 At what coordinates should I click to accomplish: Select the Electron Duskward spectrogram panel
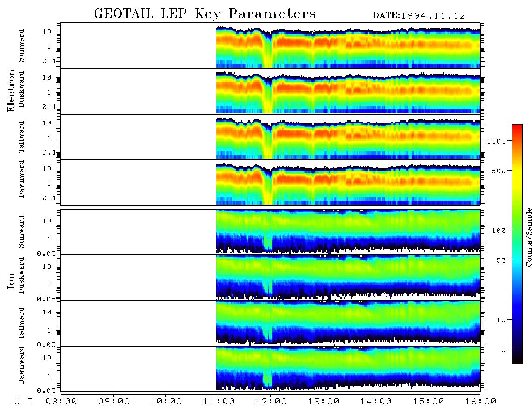point(270,91)
